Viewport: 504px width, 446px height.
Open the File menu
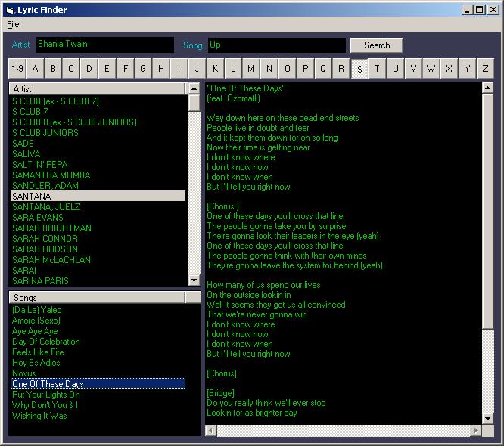(x=13, y=24)
